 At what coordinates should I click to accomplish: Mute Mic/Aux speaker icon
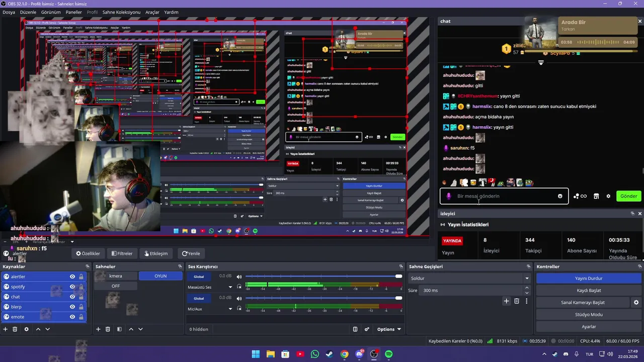point(239,298)
